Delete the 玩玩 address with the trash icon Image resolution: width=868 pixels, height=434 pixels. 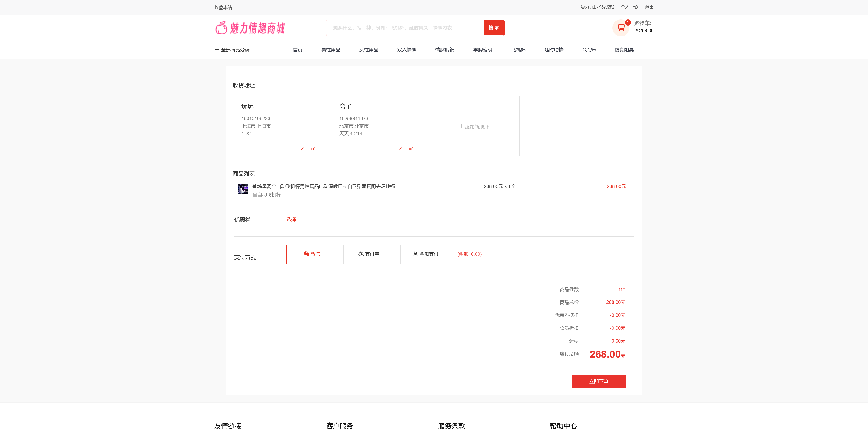[x=312, y=148]
